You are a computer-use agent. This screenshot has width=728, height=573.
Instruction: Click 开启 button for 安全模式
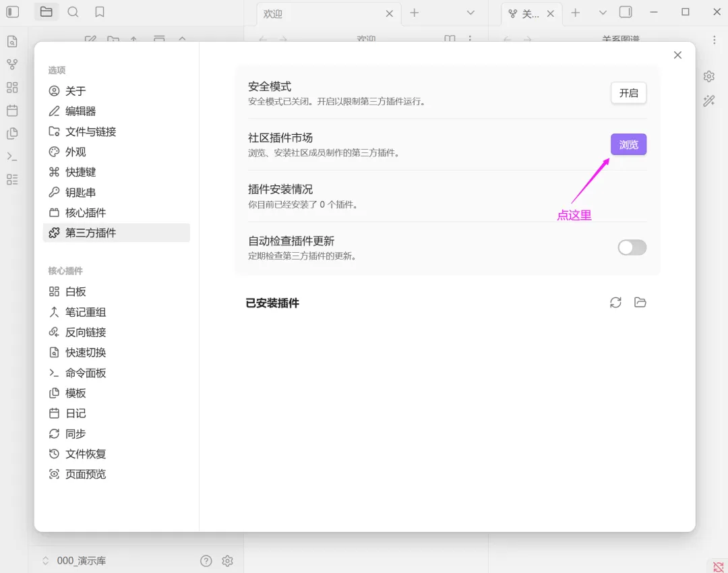(629, 93)
